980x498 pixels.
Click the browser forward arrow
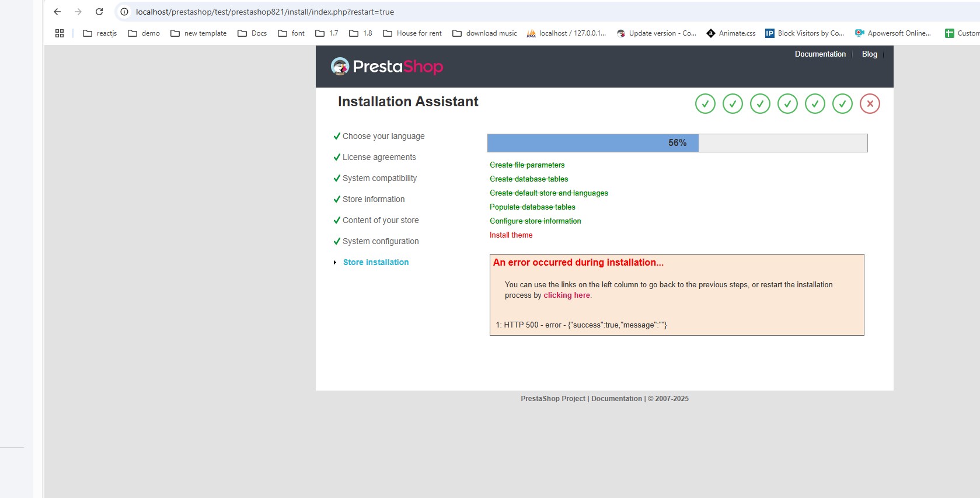point(78,12)
